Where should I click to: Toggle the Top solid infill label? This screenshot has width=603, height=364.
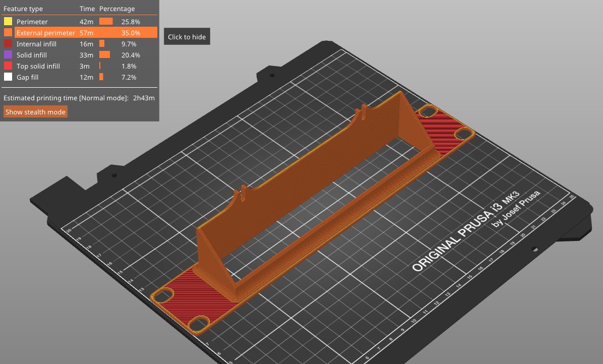pyautogui.click(x=38, y=66)
